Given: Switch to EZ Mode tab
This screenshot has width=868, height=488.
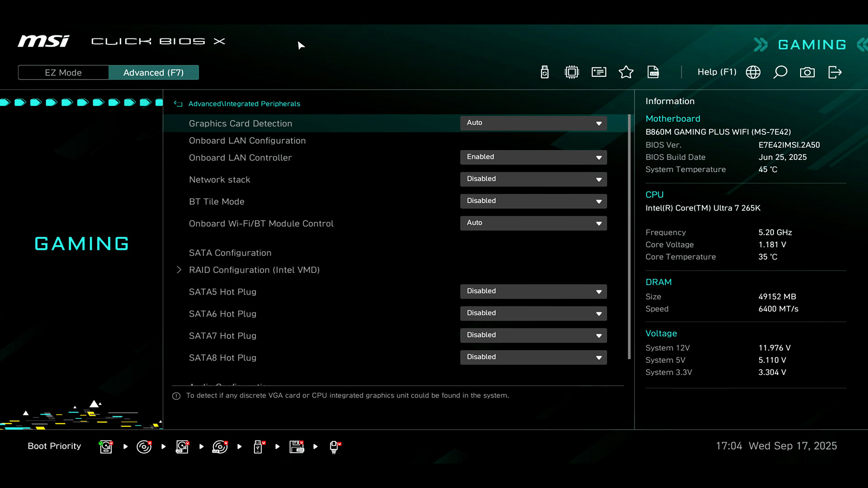Looking at the screenshot, I should click(63, 73).
